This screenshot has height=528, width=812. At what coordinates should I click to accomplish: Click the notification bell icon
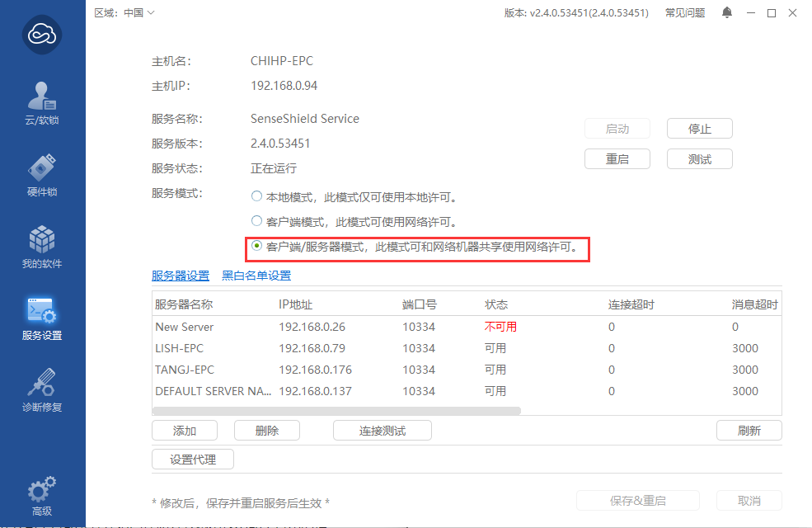pos(727,12)
